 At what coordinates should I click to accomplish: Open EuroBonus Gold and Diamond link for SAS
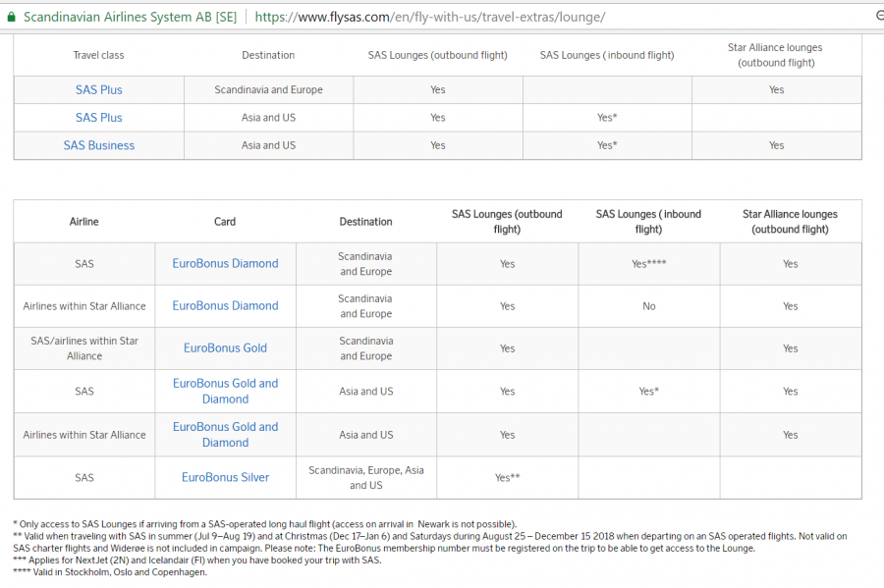pyautogui.click(x=225, y=391)
